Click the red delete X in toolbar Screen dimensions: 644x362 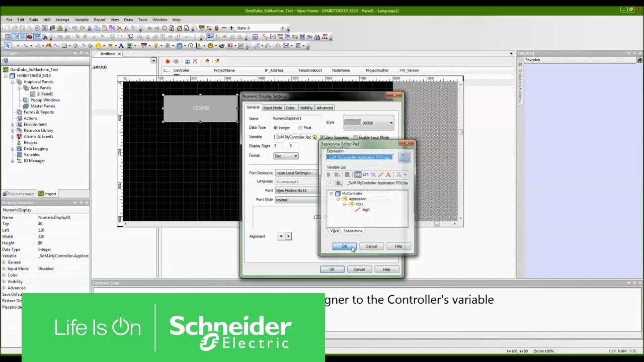tap(119, 28)
